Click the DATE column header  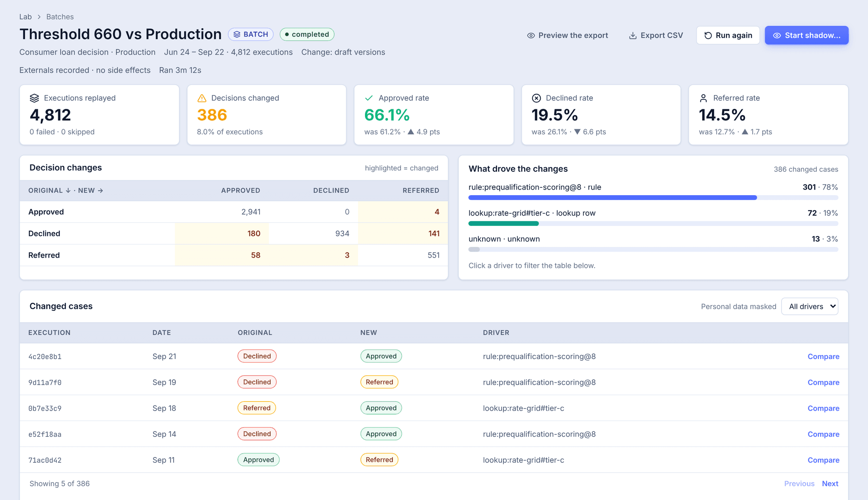(161, 333)
